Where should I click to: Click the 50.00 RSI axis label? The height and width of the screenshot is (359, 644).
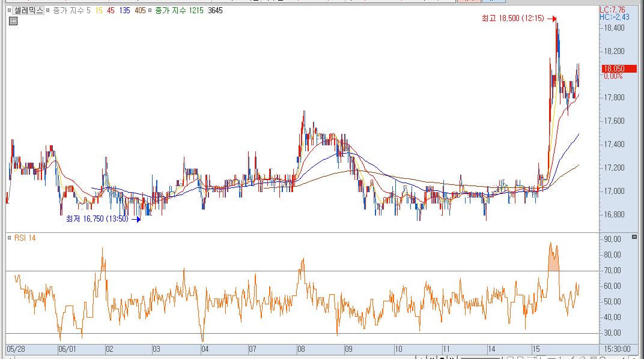pos(612,301)
